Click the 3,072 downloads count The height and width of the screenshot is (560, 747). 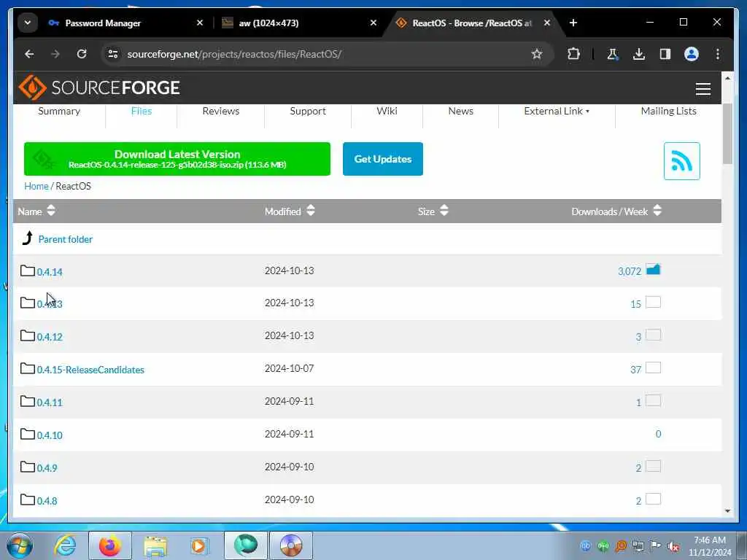point(630,271)
